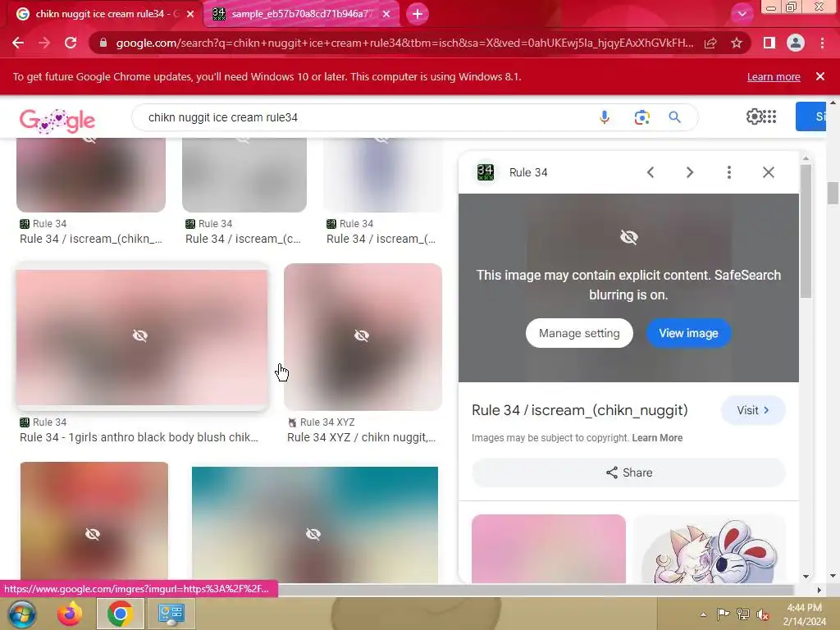This screenshot has height=630, width=840.
Task: Click hidden-eye icon on teal blurred thumbnail
Action: pos(313,534)
